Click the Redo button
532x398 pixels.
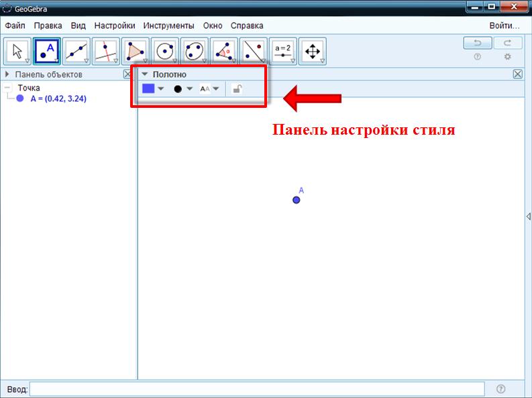[x=508, y=43]
